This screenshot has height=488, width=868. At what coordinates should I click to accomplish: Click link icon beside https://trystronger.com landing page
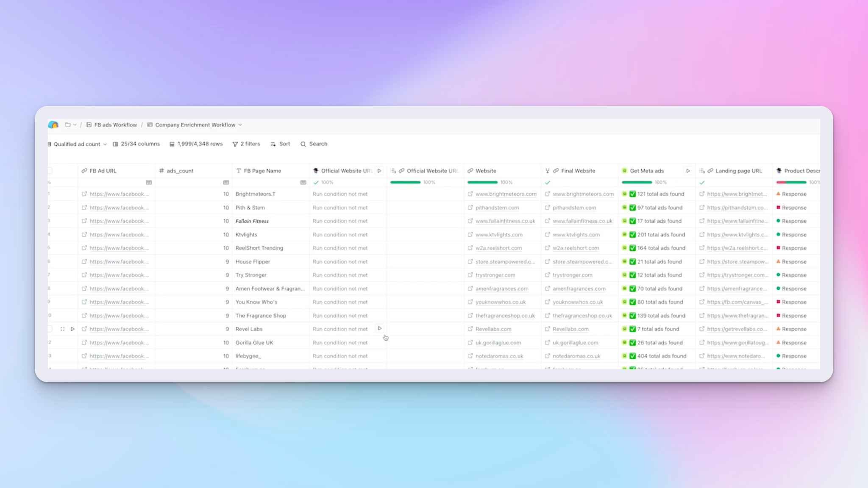[x=702, y=275]
